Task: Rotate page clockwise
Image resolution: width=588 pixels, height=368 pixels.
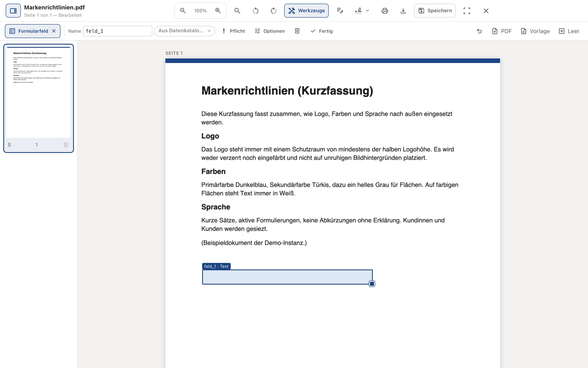Action: (274, 11)
